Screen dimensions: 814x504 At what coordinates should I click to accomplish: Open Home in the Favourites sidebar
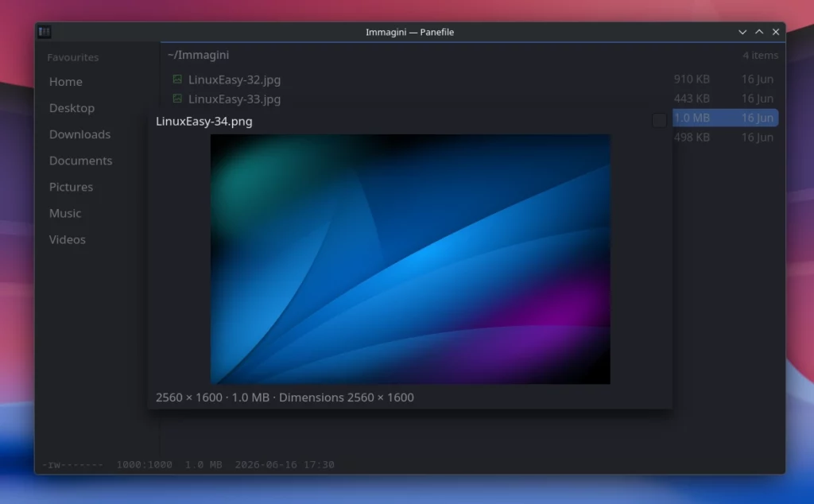pyautogui.click(x=66, y=82)
